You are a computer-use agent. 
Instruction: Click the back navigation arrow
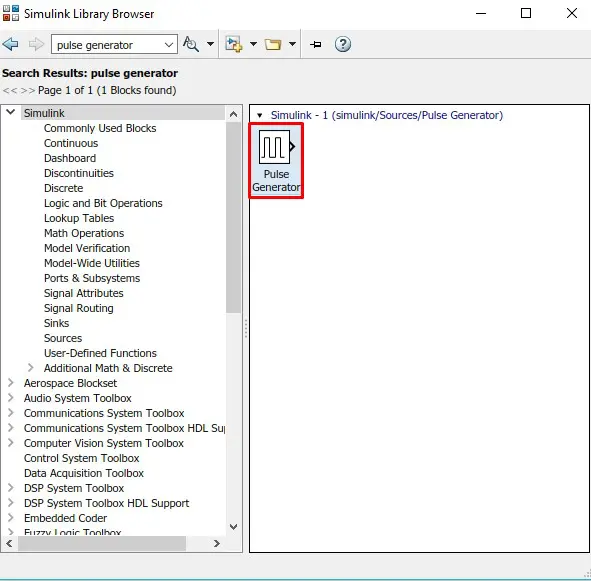coord(10,44)
